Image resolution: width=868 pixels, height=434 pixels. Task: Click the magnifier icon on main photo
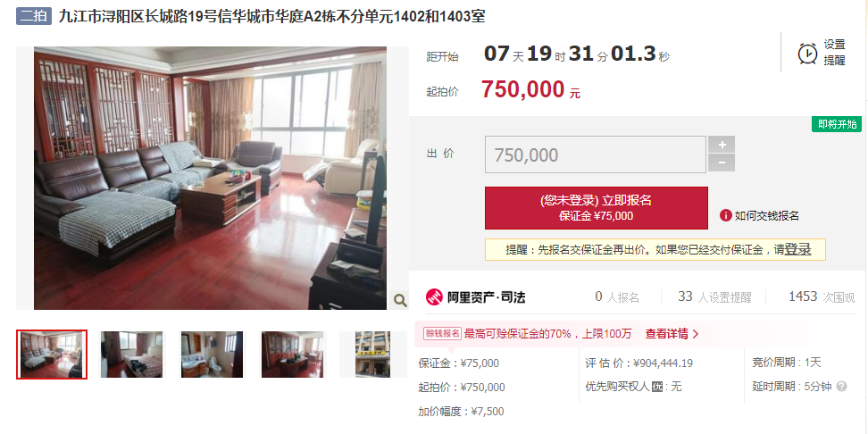[x=400, y=301]
